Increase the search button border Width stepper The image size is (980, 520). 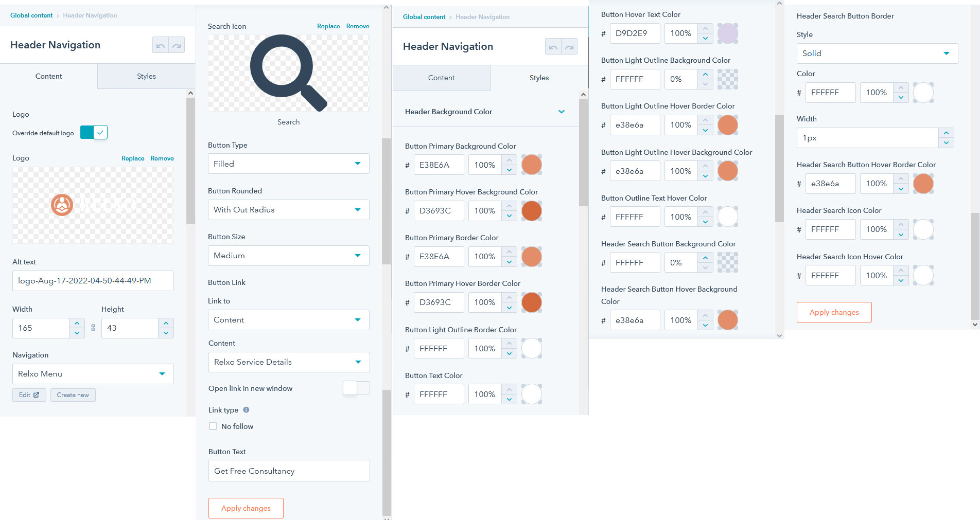point(946,133)
